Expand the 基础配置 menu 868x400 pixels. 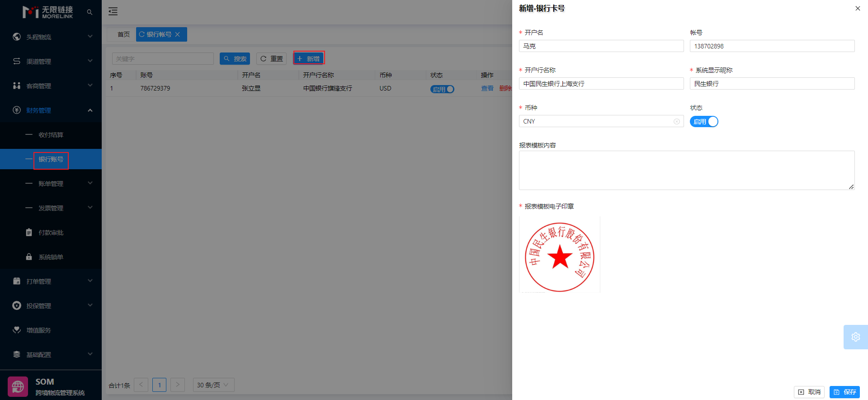[90, 354]
